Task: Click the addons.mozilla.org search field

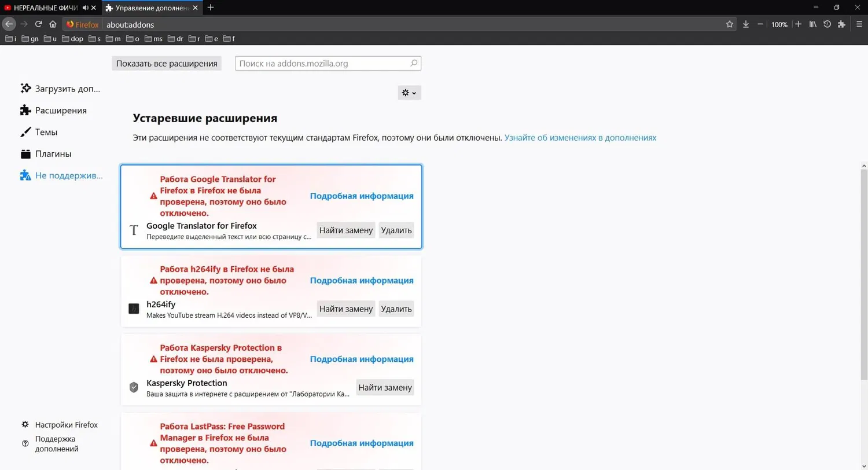Action: pyautogui.click(x=324, y=63)
